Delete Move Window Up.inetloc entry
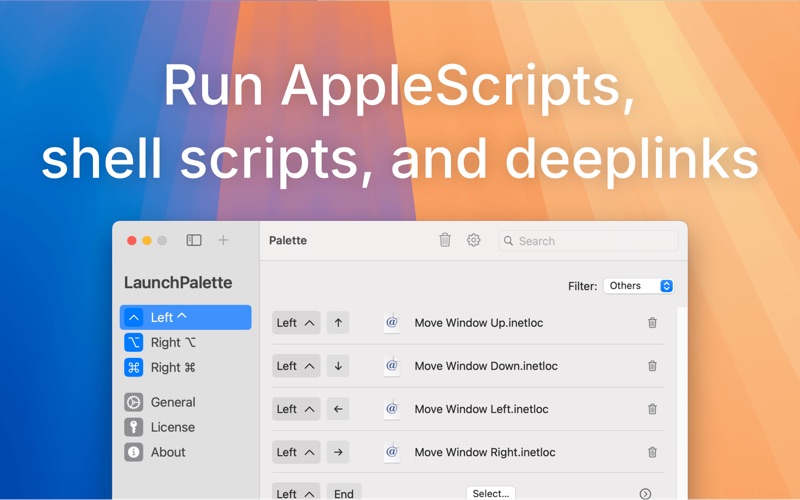The image size is (800, 500). pos(652,322)
